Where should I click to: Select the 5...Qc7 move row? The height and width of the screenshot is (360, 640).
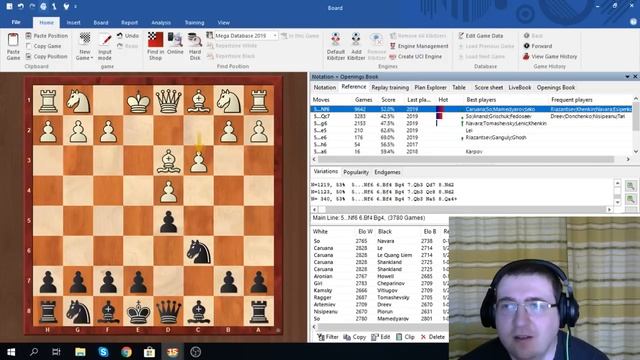coord(471,116)
